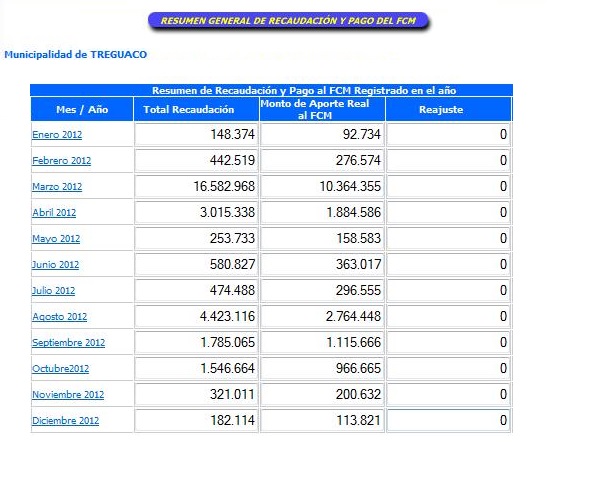Viewport: 589px width, 478px height.
Task: Click Aporte Real field showing 92.734
Action: coord(322,134)
